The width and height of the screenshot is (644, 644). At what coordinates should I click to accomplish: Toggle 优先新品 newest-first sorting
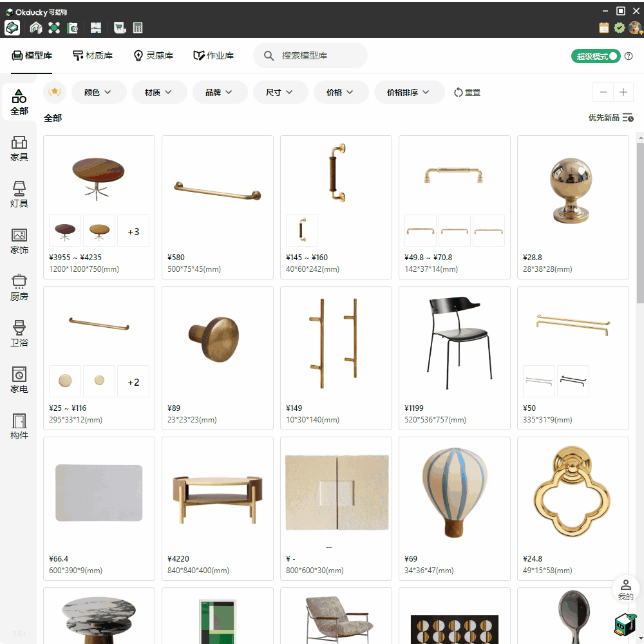[611, 118]
